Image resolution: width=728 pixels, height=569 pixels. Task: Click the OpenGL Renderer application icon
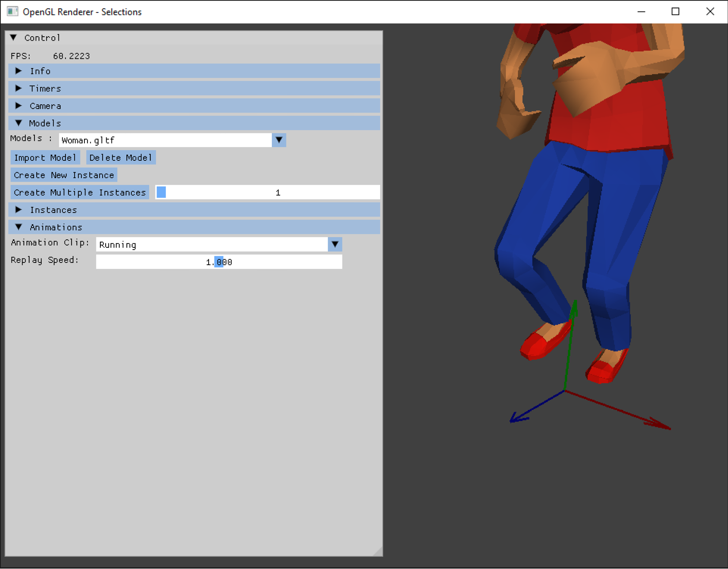(x=12, y=12)
